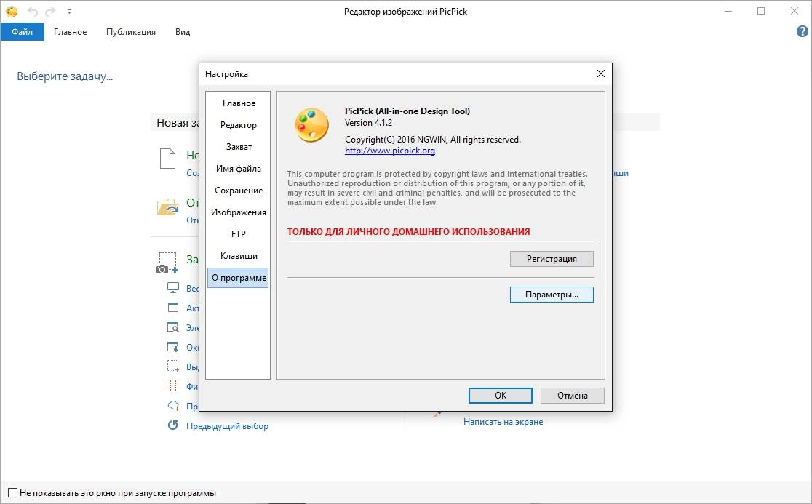The height and width of the screenshot is (504, 812).
Task: Click the scrolling window capture icon
Action: [173, 347]
